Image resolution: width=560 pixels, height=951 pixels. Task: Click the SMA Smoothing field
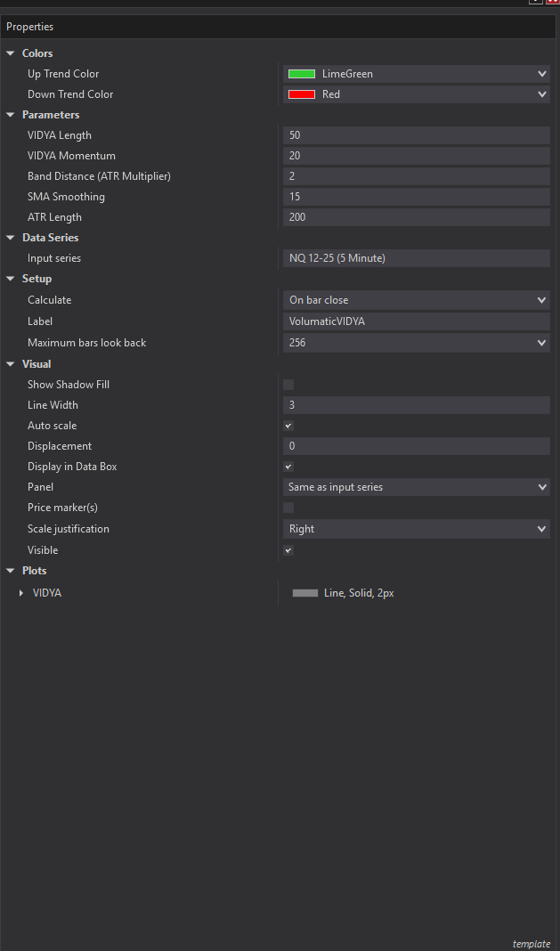click(x=416, y=197)
